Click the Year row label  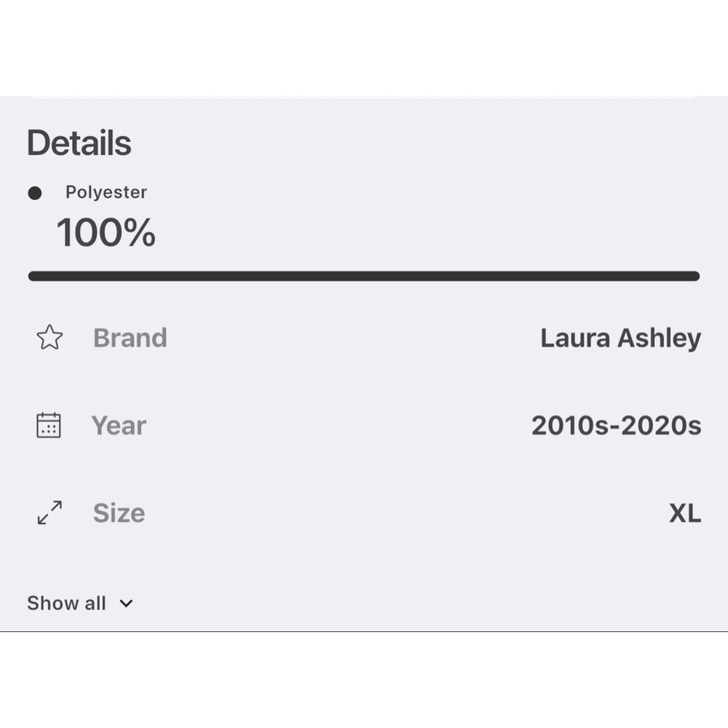(119, 425)
